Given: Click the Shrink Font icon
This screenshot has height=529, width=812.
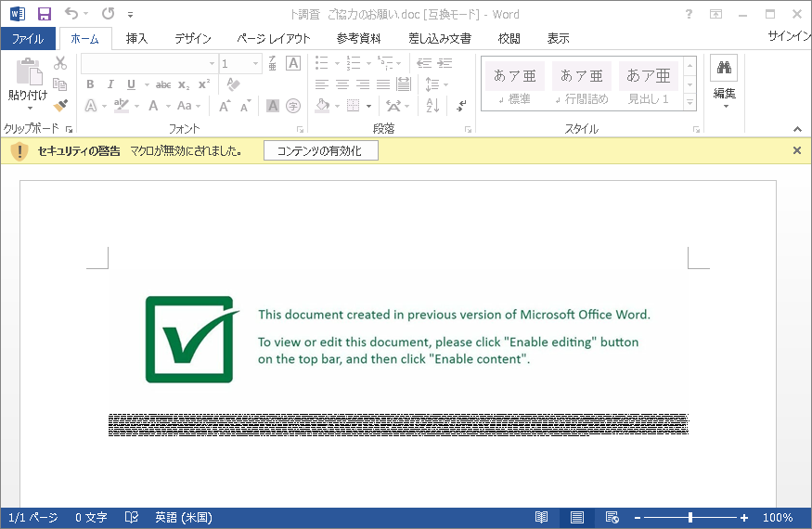Looking at the screenshot, I should coord(246,106).
